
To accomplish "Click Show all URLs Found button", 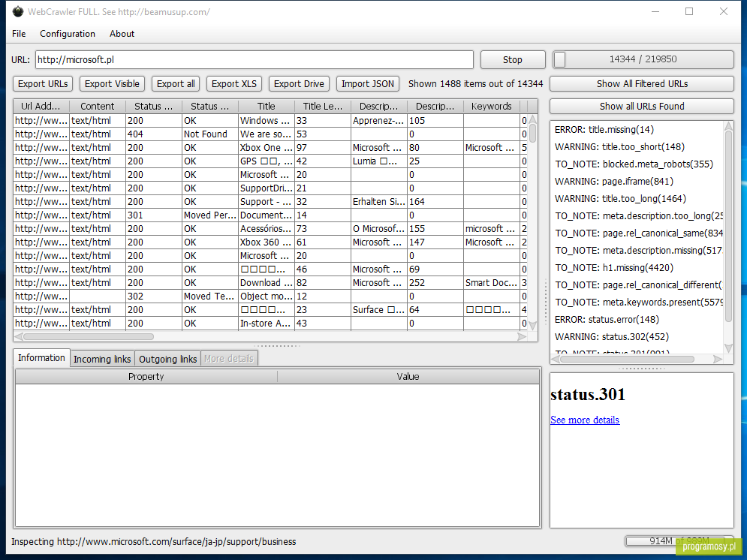I will [642, 106].
